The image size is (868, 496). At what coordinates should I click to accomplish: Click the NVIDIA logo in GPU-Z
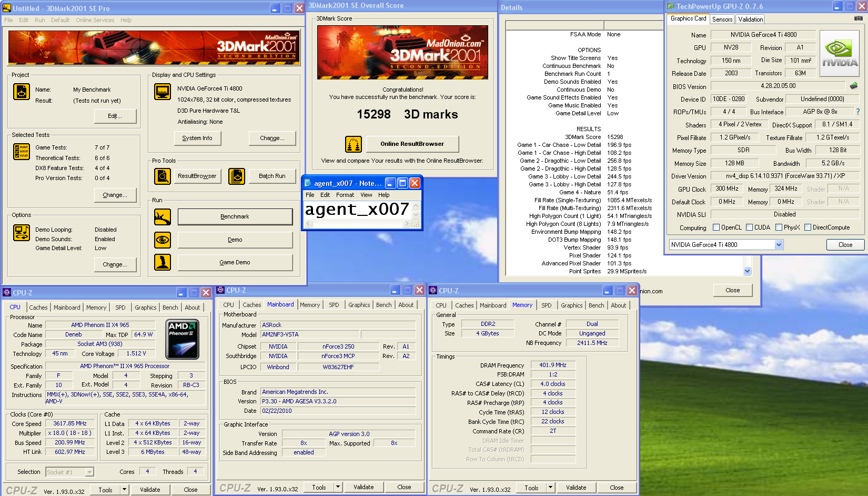840,53
